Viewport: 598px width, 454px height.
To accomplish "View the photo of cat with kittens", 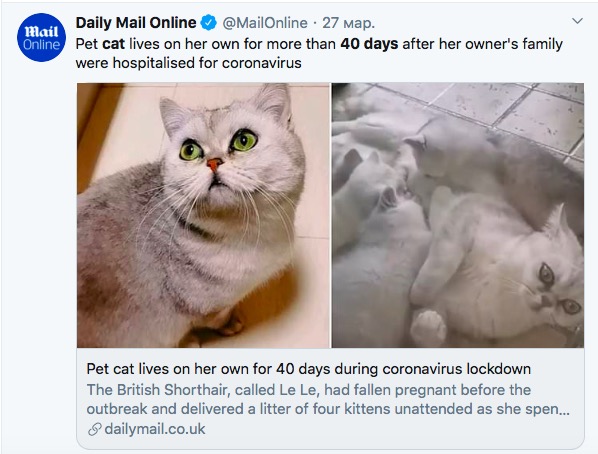I will click(458, 215).
